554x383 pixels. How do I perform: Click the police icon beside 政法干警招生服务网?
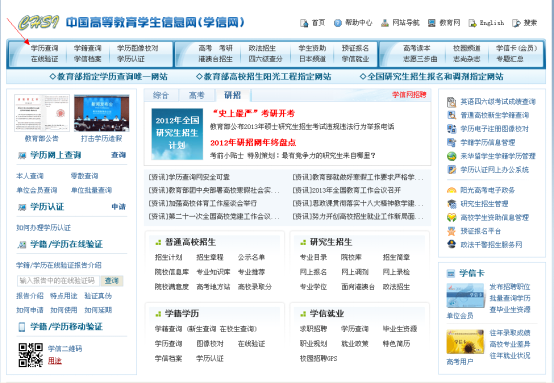pos(452,244)
